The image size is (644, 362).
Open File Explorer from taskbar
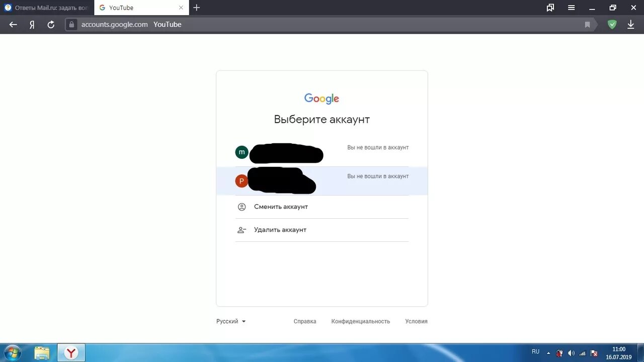(x=42, y=353)
